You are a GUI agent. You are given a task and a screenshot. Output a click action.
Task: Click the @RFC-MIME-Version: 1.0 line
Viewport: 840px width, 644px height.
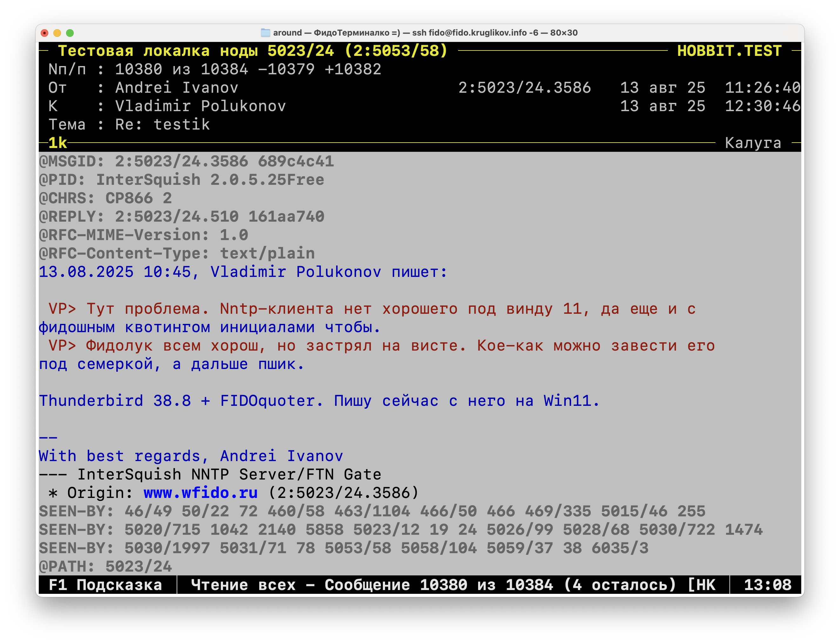(144, 235)
